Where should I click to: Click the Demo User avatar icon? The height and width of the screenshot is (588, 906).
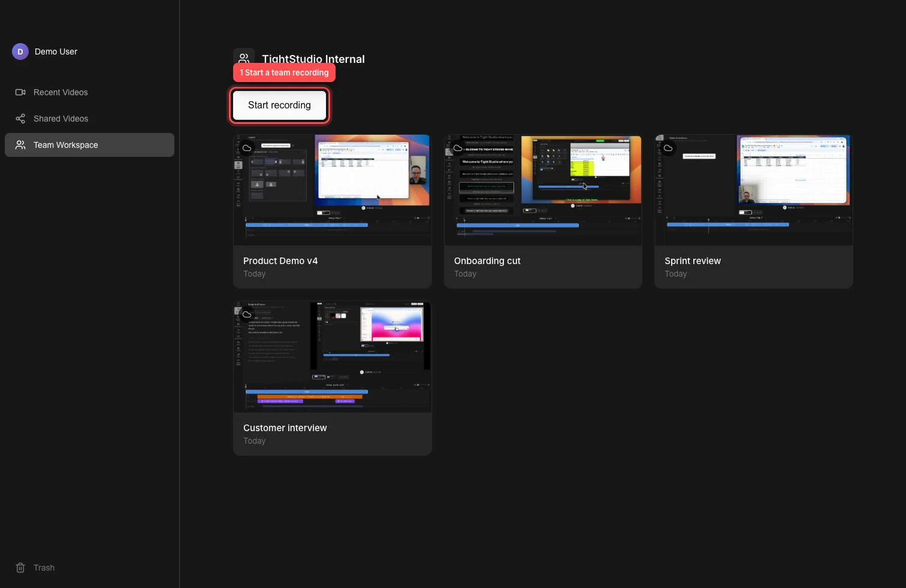[20, 51]
